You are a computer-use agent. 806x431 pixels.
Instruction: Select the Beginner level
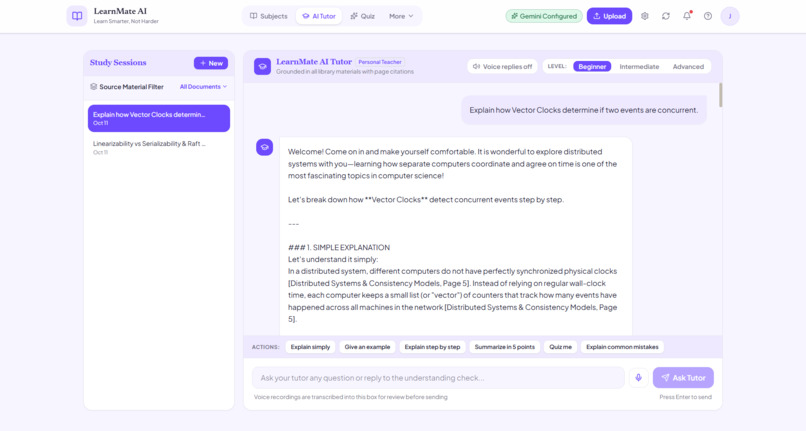pyautogui.click(x=592, y=66)
